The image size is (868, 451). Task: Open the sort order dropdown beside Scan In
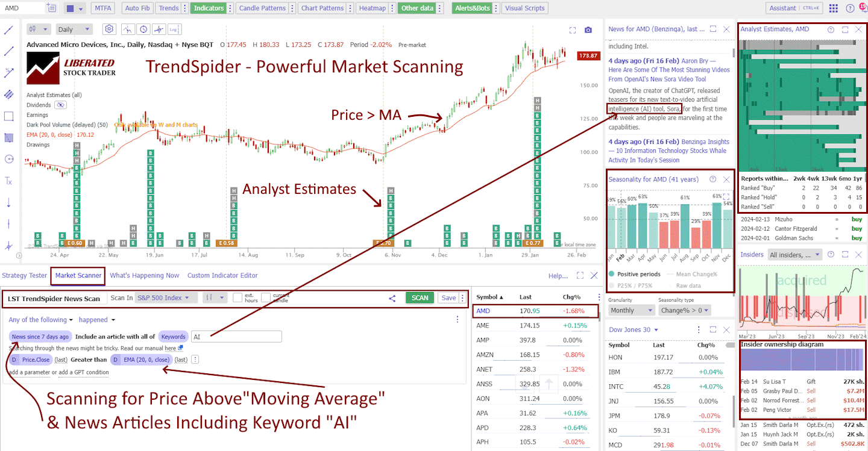pos(215,297)
